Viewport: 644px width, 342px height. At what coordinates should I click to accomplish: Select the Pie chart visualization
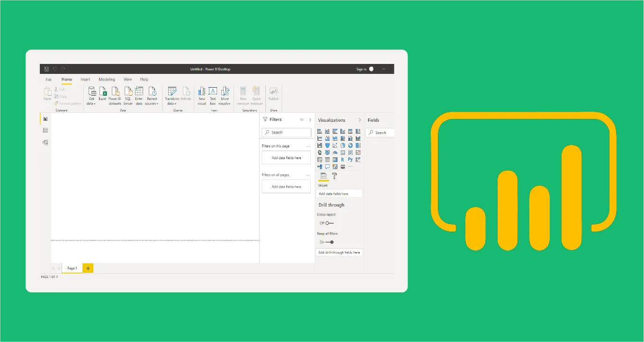[343, 145]
